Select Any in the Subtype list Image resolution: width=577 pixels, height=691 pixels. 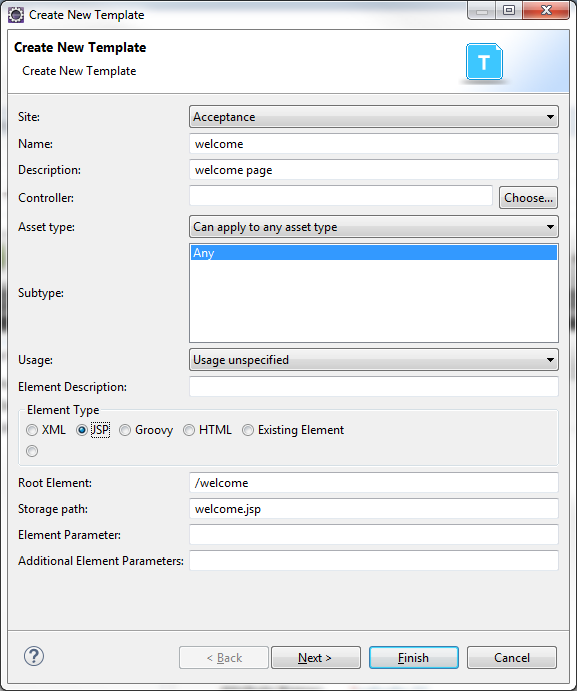coord(374,253)
